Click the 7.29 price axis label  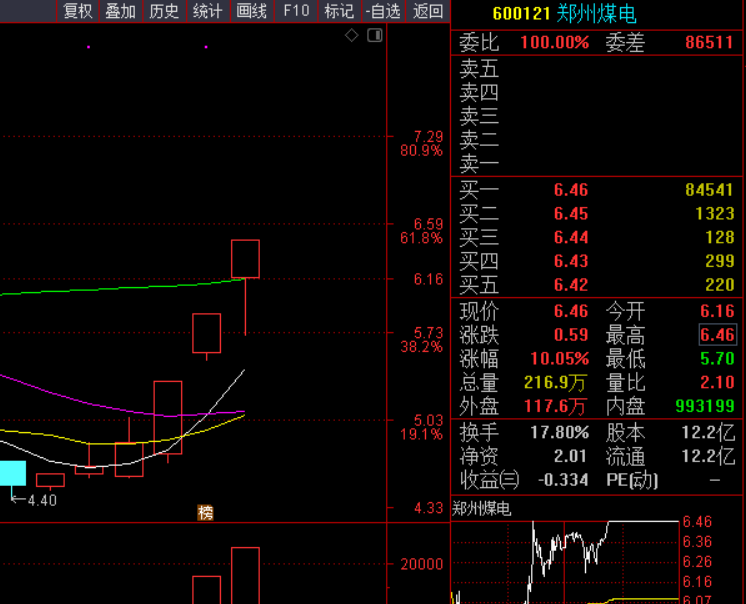click(428, 137)
